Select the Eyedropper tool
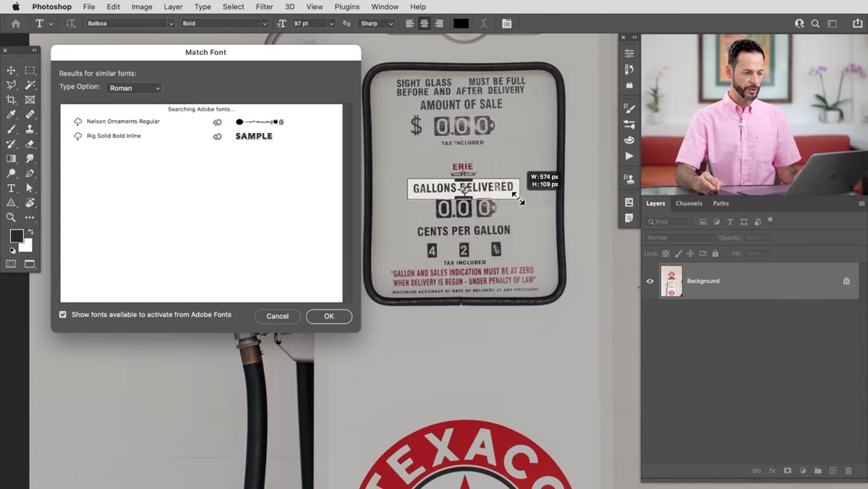868x489 pixels. click(x=12, y=114)
